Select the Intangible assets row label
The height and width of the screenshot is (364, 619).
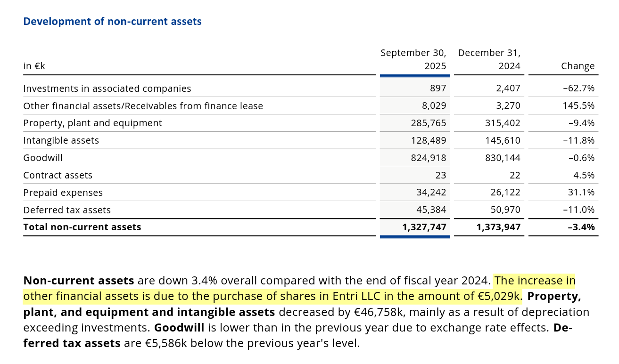tap(61, 140)
